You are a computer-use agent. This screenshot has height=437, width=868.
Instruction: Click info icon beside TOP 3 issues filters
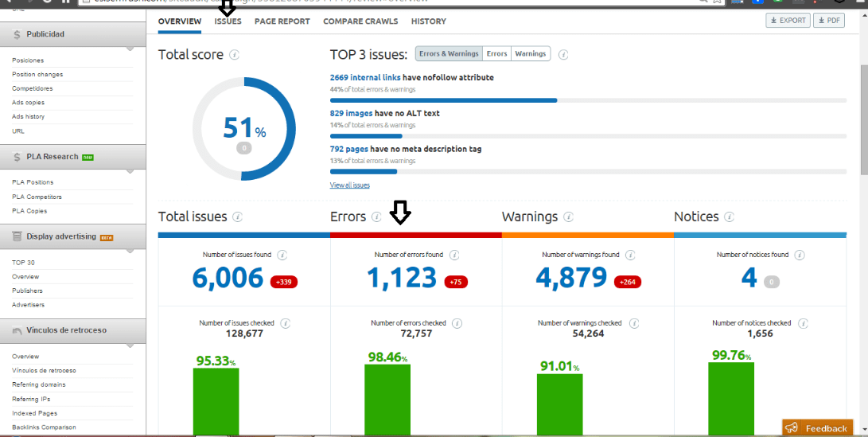click(x=563, y=55)
